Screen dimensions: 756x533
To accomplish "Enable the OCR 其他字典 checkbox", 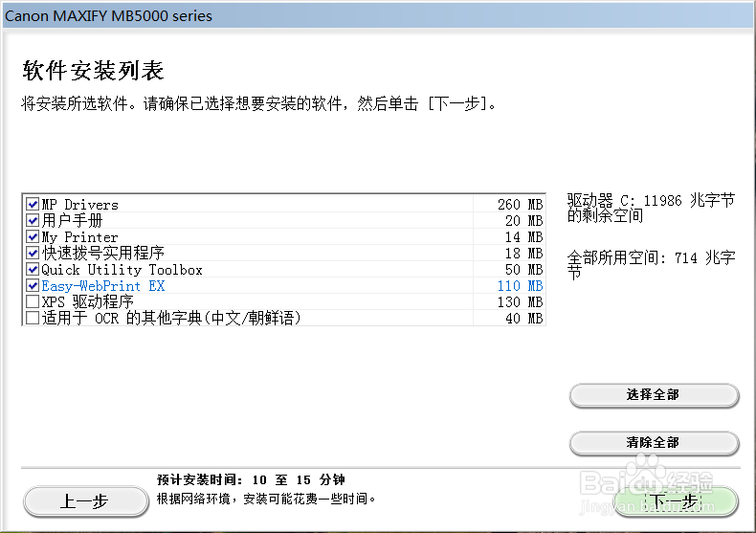I will tap(33, 318).
